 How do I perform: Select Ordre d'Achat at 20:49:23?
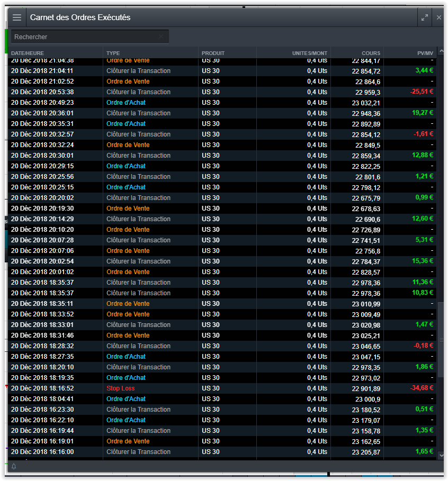tap(126, 103)
